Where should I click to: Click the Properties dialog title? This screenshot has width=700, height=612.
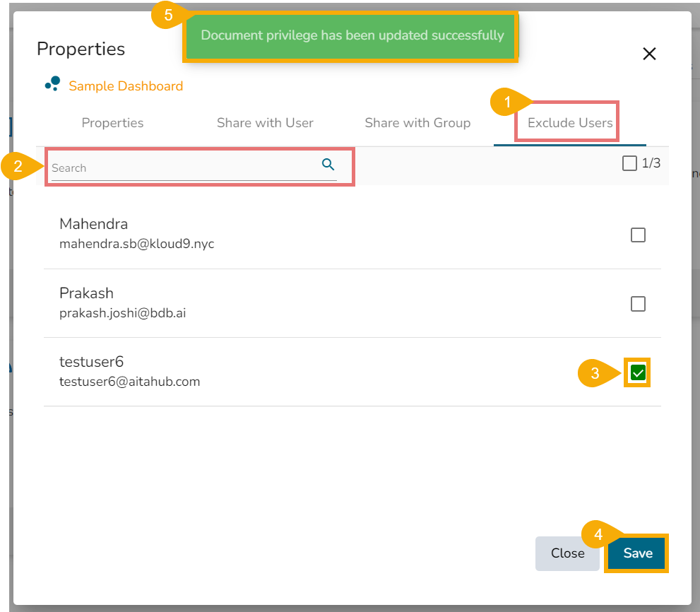tap(81, 49)
